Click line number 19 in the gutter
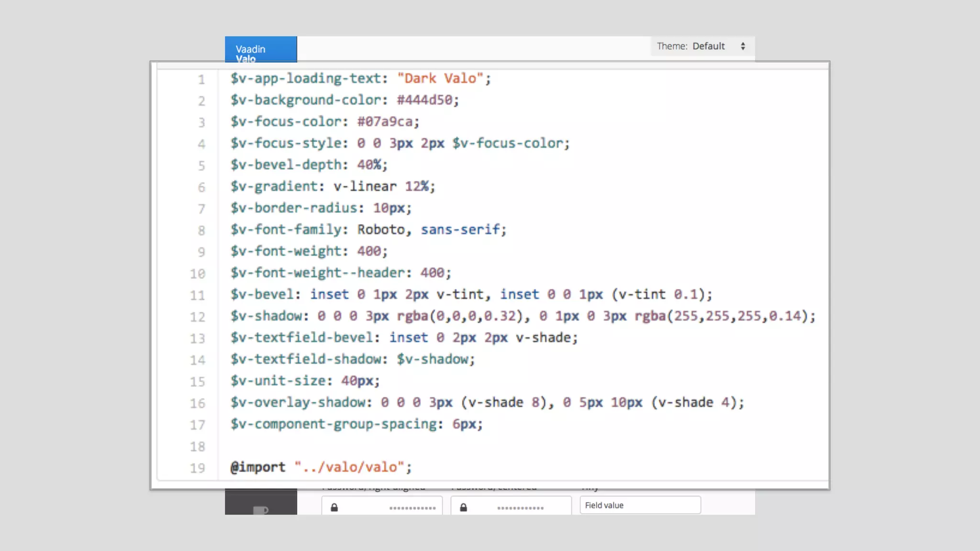This screenshot has width=980, height=551. [197, 468]
